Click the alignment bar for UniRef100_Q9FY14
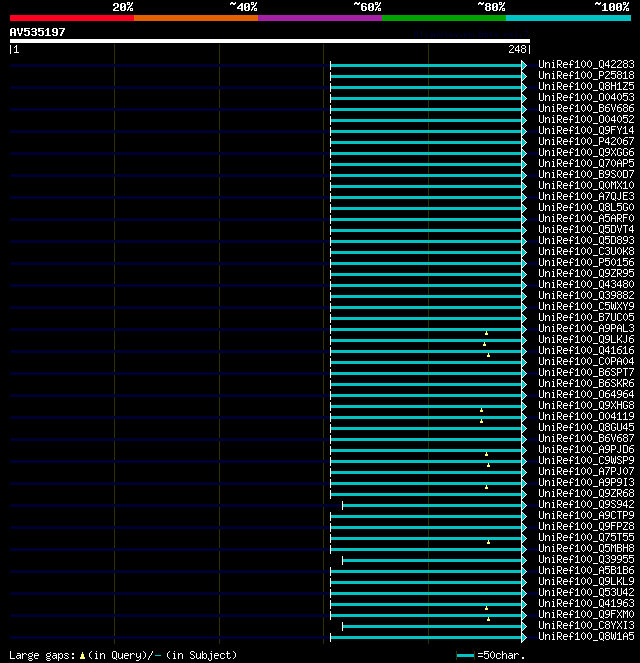 (x=426, y=131)
